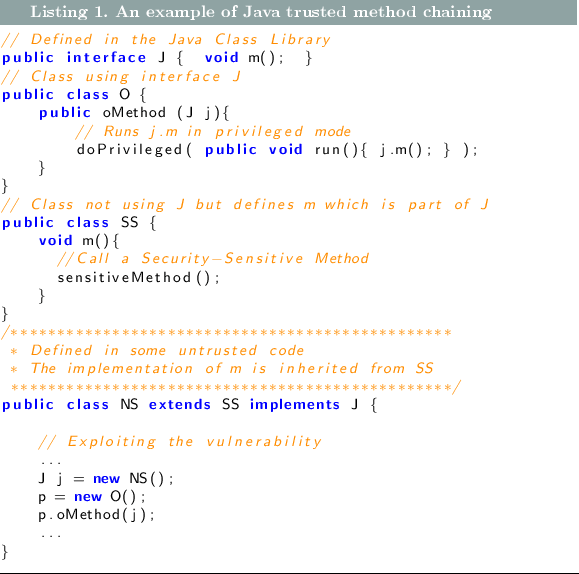
Task: Select the 'interface' keyword in line two
Action: (106, 58)
